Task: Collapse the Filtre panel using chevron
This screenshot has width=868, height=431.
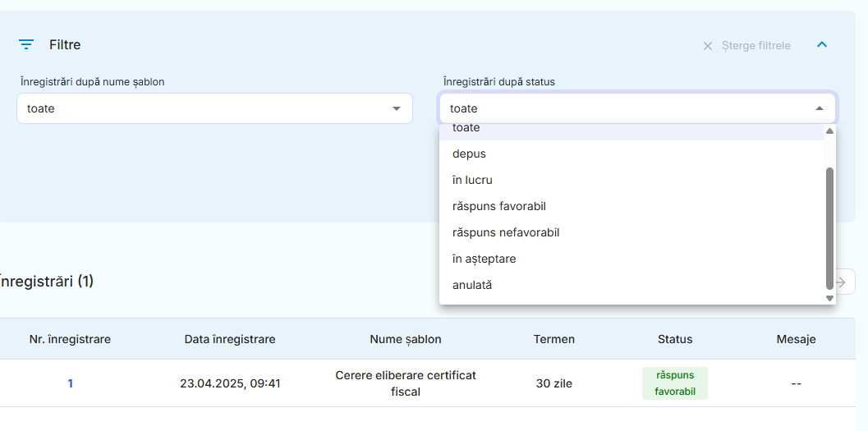Action: pos(821,44)
